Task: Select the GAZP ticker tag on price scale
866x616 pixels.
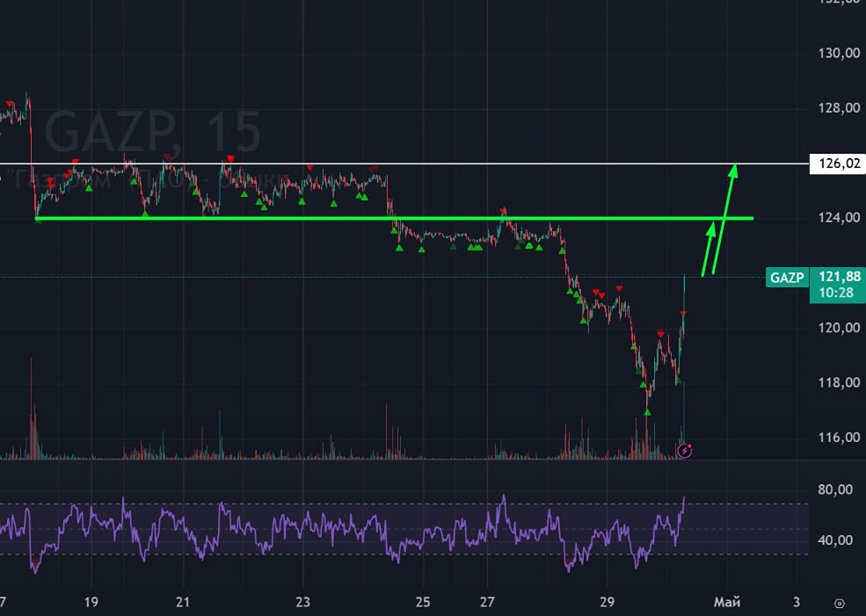Action: pyautogui.click(x=787, y=277)
